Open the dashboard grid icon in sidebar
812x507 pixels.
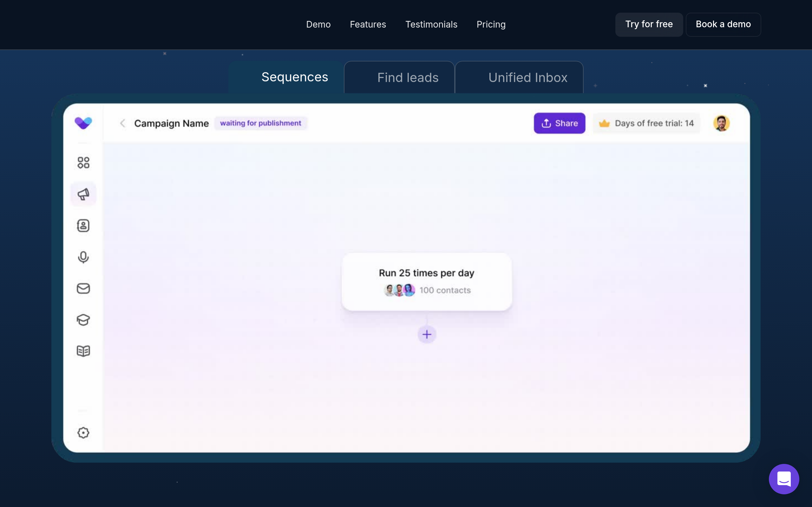tap(83, 163)
